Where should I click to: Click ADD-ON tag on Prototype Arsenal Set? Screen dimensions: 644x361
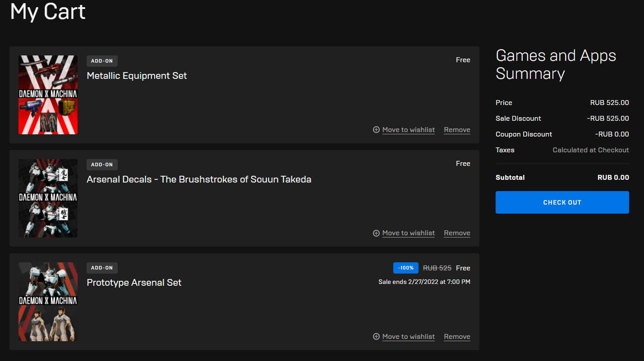pos(102,268)
